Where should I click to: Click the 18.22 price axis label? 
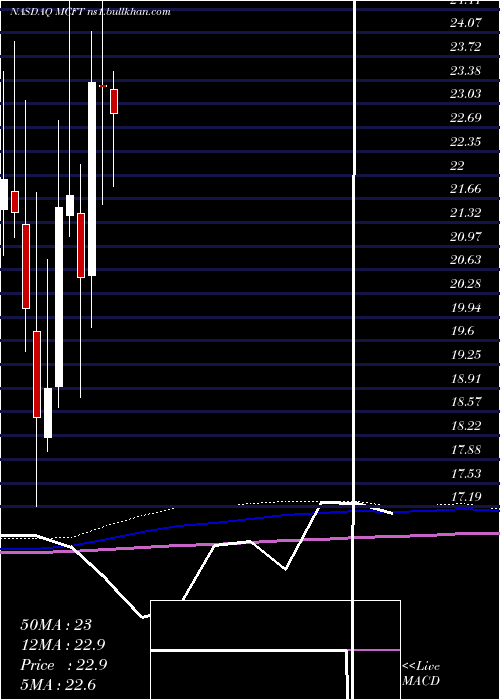click(x=466, y=425)
